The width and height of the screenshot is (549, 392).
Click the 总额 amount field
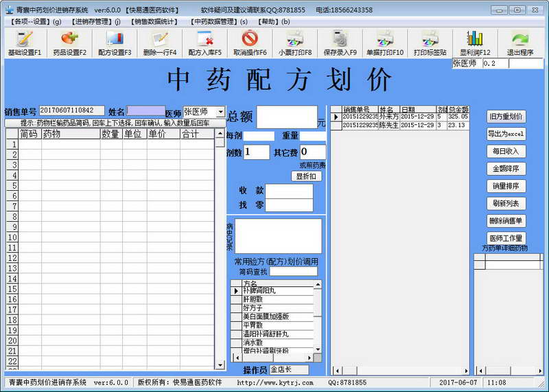click(287, 117)
